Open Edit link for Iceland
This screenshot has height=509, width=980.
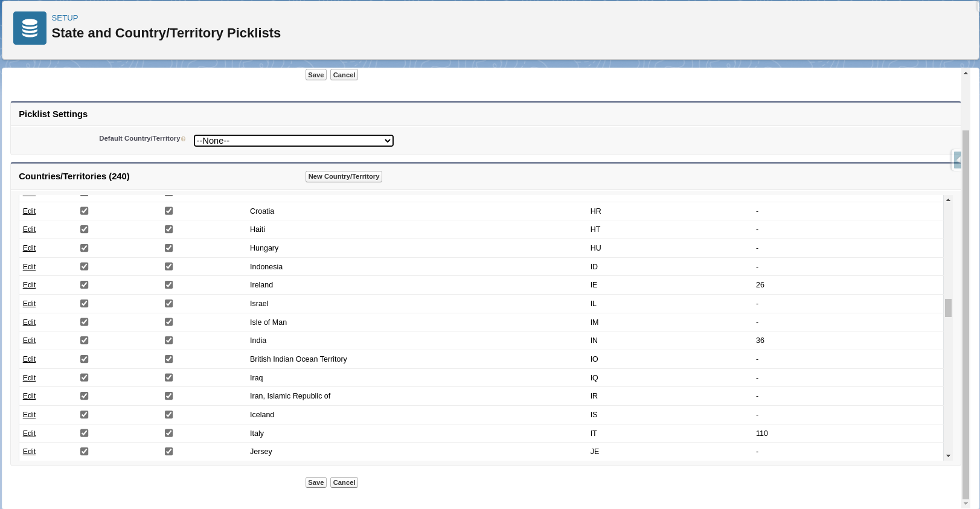[x=29, y=415]
